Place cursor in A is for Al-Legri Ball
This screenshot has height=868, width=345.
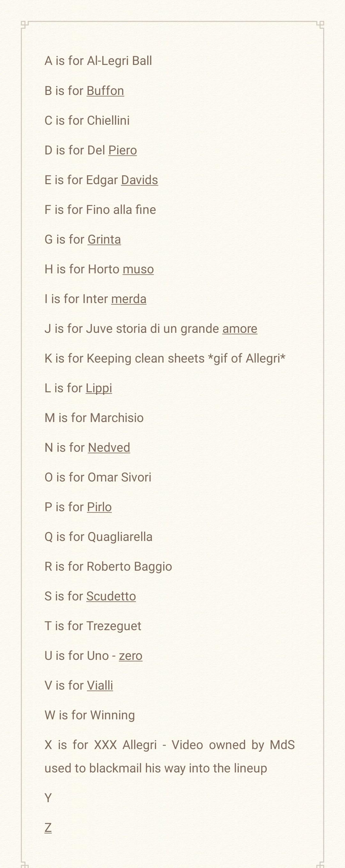click(x=98, y=61)
